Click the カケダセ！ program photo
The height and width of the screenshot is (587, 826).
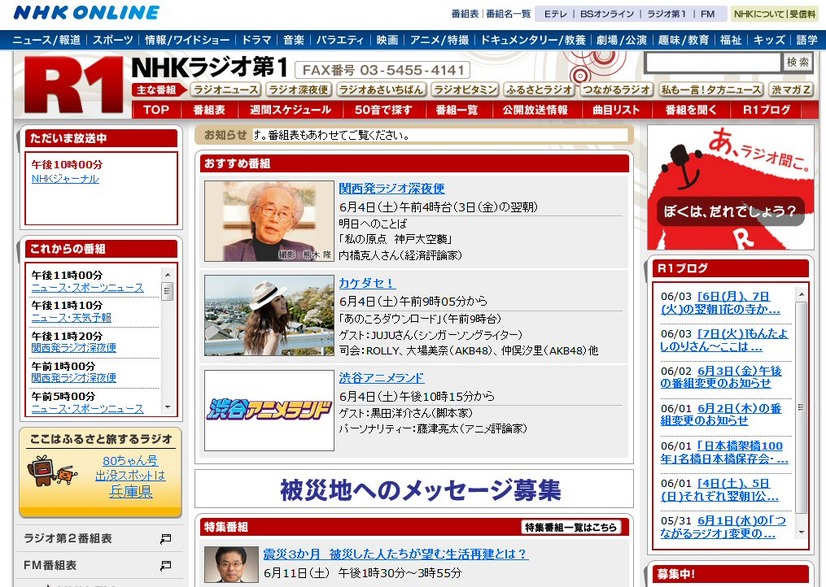pos(269,316)
